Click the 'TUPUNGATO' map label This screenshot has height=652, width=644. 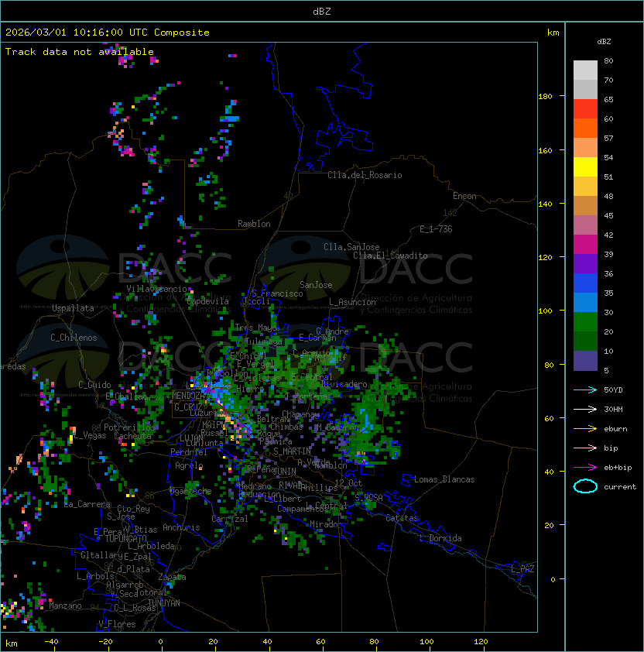coord(125,539)
